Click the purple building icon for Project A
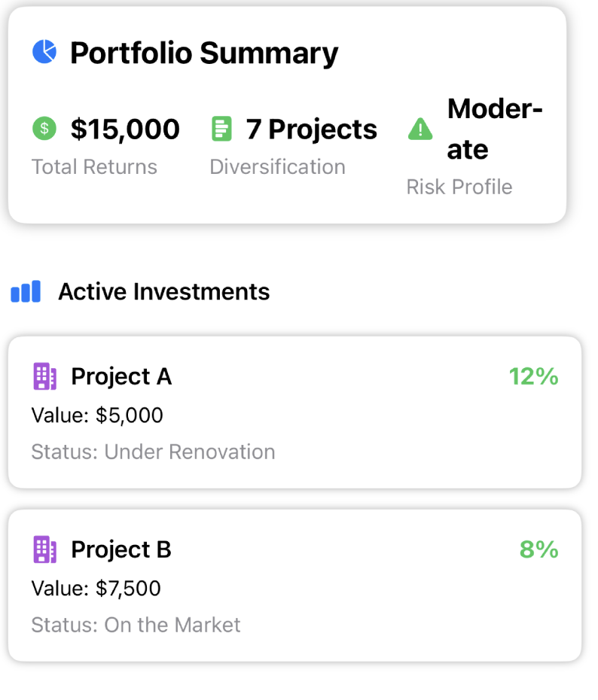This screenshot has height=700, width=598. [45, 376]
